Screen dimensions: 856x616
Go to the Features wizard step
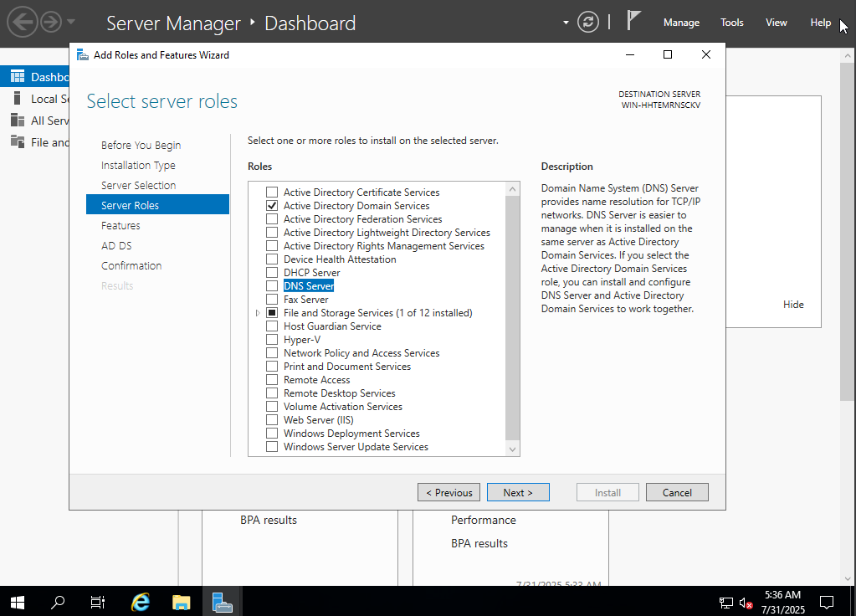pos(120,226)
